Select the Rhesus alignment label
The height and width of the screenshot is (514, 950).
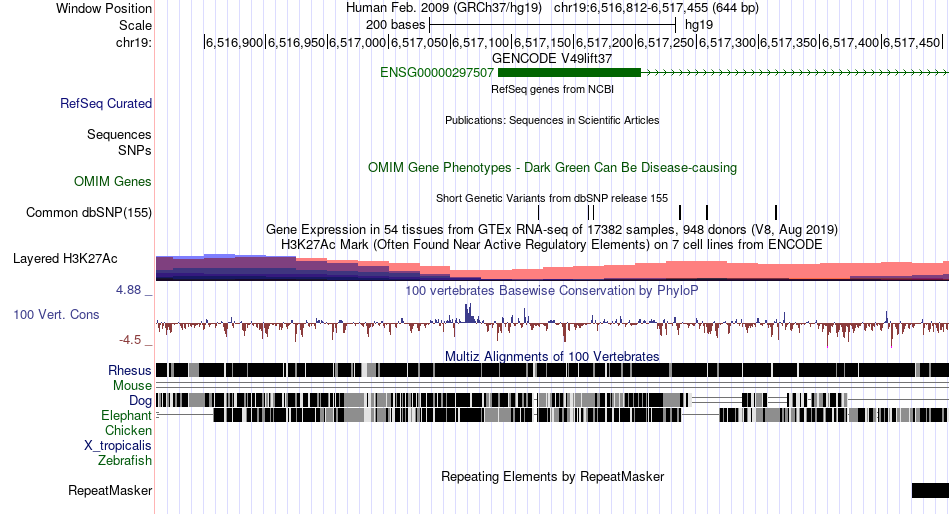130,370
